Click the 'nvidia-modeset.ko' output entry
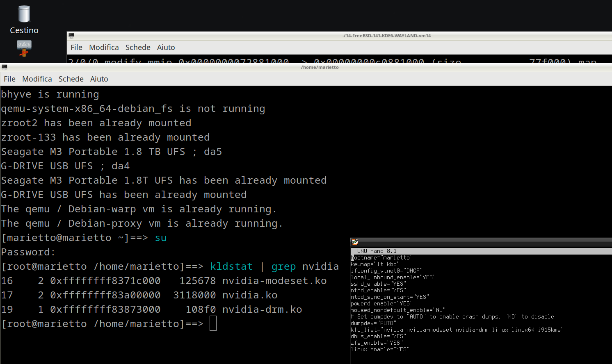Screen dimensions: 612x364 coord(274,281)
